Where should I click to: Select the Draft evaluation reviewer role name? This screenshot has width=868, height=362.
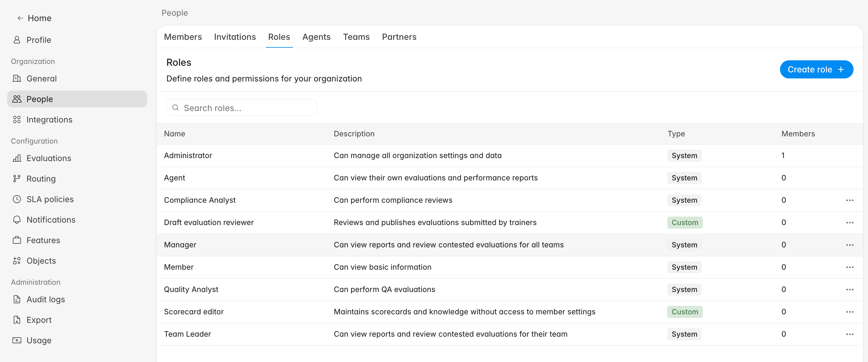pos(209,222)
